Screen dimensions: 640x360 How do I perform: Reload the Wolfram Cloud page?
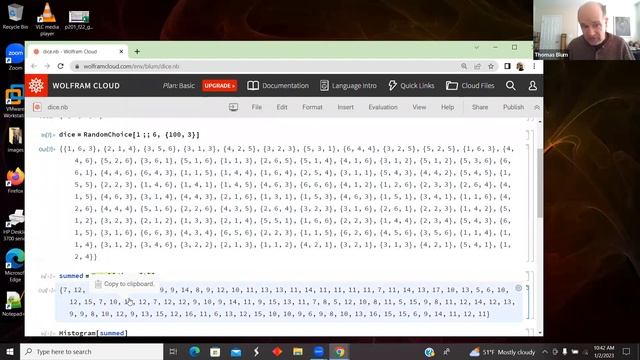click(x=60, y=66)
